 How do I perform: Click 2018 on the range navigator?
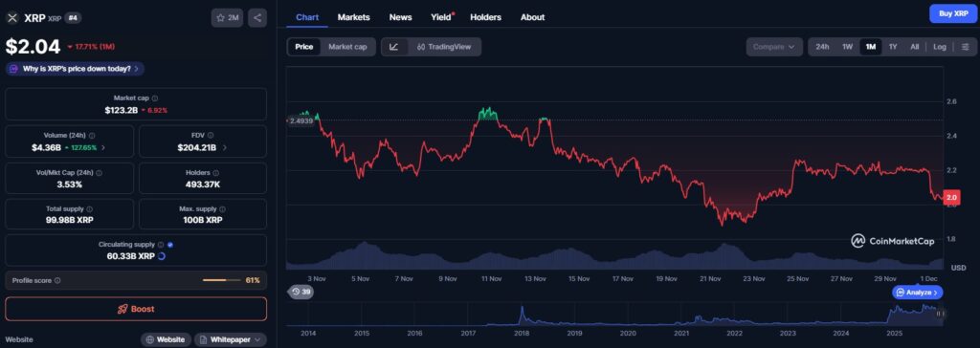point(522,333)
